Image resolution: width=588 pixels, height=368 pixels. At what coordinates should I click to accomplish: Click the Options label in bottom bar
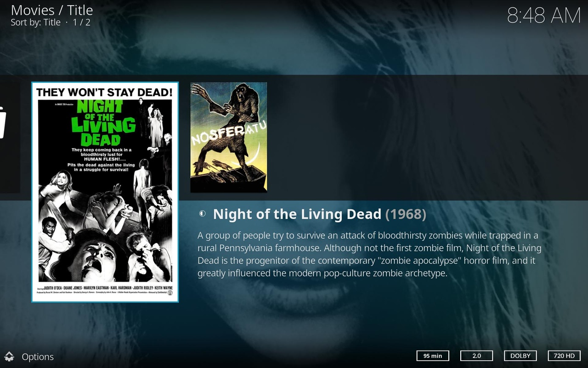click(38, 356)
